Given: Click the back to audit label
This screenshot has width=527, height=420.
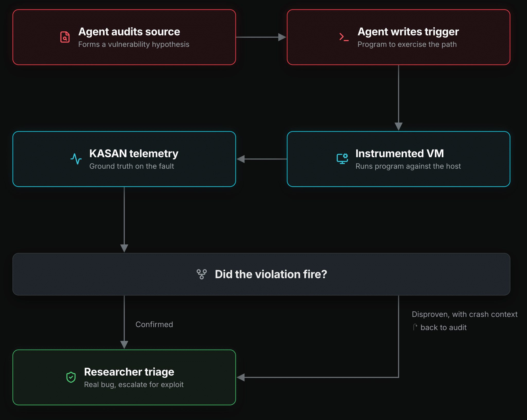Looking at the screenshot, I should [443, 327].
